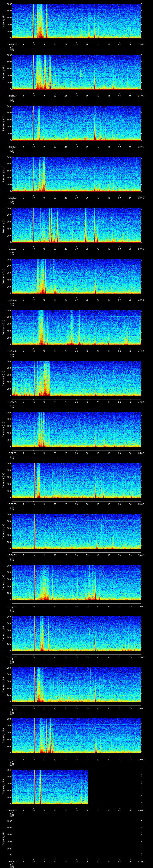Click the 18:26:00 start time label
This screenshot has height=868, width=153.
point(12,147)
